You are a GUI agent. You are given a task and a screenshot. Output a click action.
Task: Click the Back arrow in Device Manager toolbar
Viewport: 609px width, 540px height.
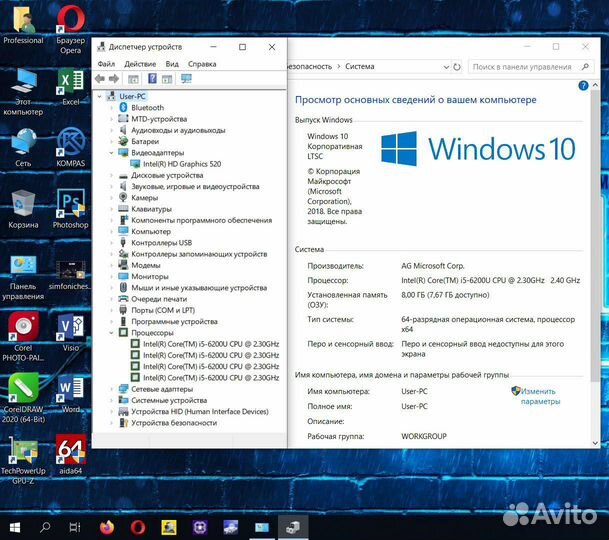100,79
